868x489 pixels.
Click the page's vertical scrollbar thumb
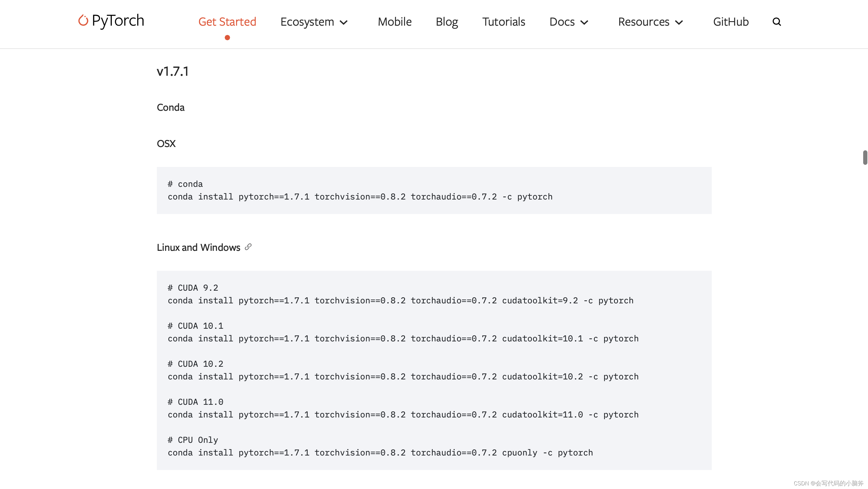coord(865,158)
